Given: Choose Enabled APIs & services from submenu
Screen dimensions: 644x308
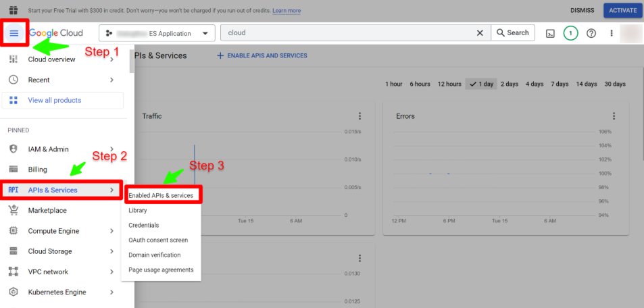Looking at the screenshot, I should [x=161, y=195].
